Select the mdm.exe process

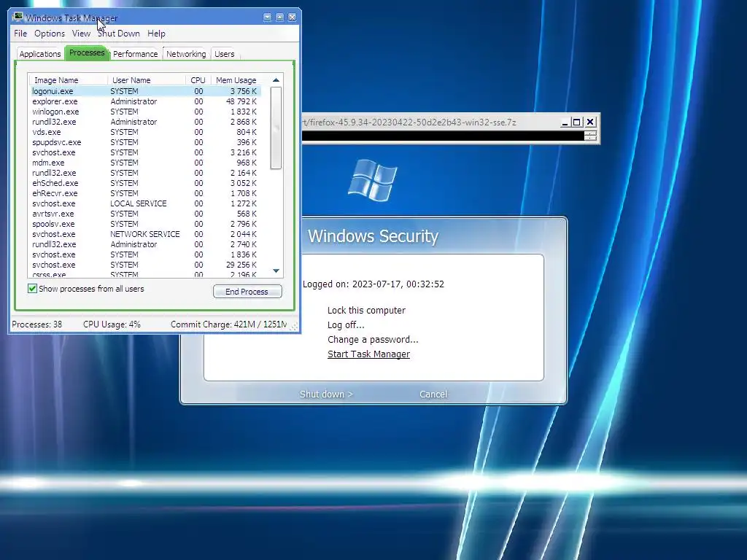tap(145, 163)
